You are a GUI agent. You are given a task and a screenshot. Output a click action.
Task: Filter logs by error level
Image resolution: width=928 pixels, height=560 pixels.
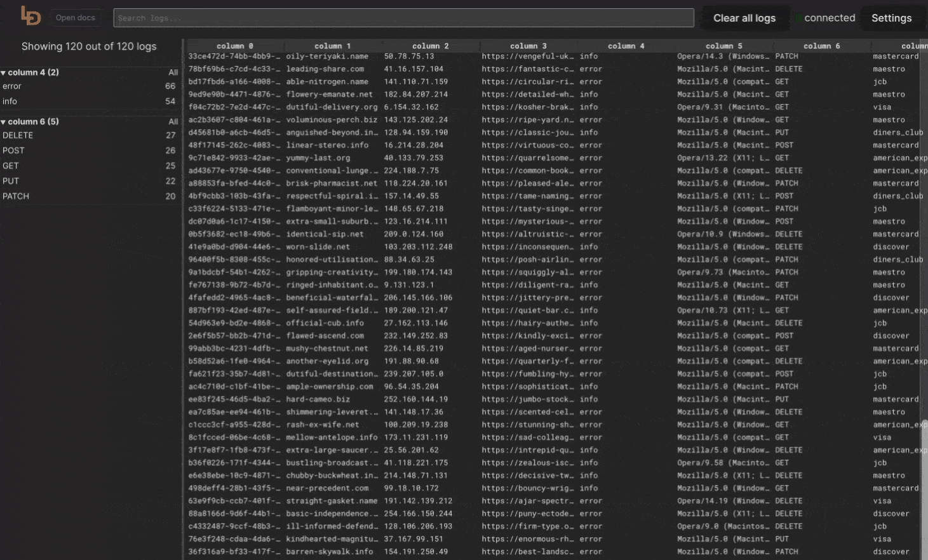[x=12, y=86]
